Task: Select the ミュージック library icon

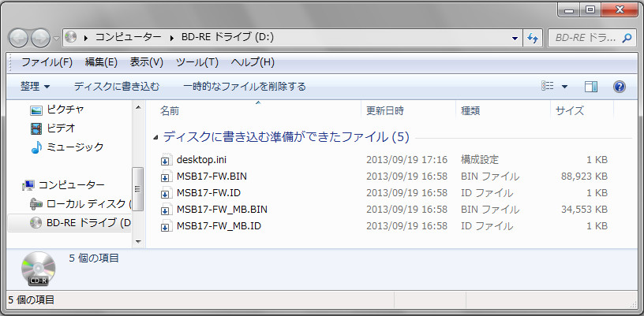Action: pyautogui.click(x=36, y=147)
